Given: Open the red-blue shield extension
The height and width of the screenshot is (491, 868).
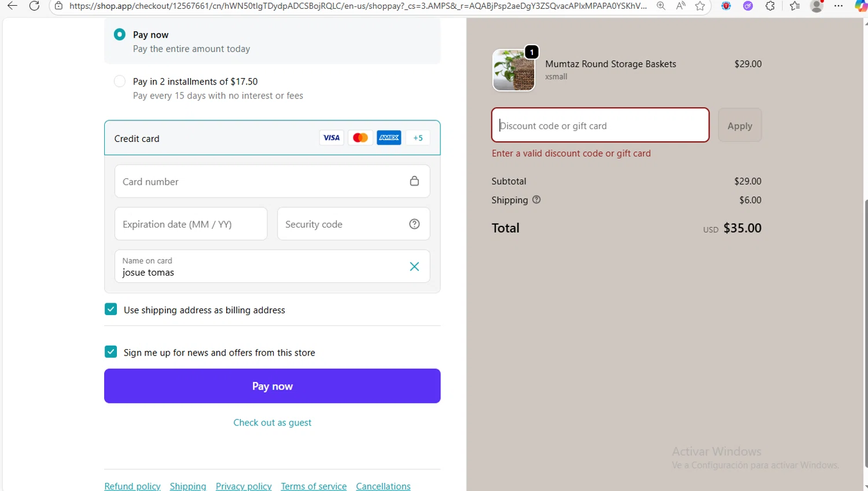Looking at the screenshot, I should coord(726,6).
